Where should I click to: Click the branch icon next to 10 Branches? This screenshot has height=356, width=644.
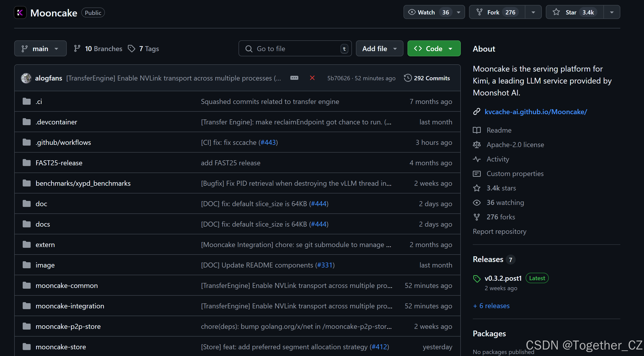[77, 48]
